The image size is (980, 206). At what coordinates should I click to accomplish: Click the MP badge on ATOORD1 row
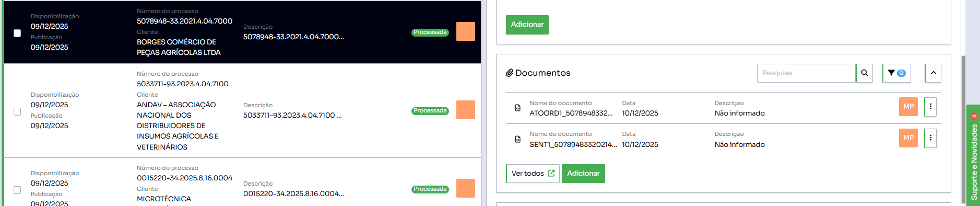point(908,107)
